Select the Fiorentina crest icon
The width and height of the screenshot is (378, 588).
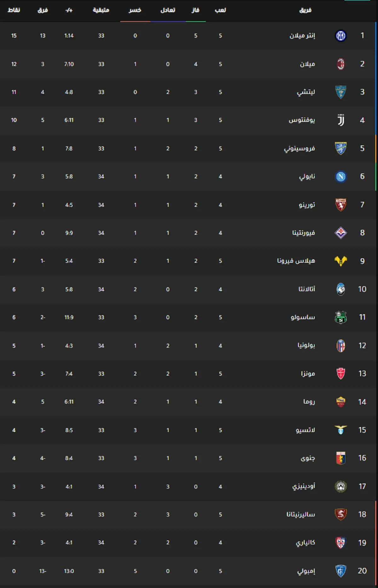(x=341, y=233)
